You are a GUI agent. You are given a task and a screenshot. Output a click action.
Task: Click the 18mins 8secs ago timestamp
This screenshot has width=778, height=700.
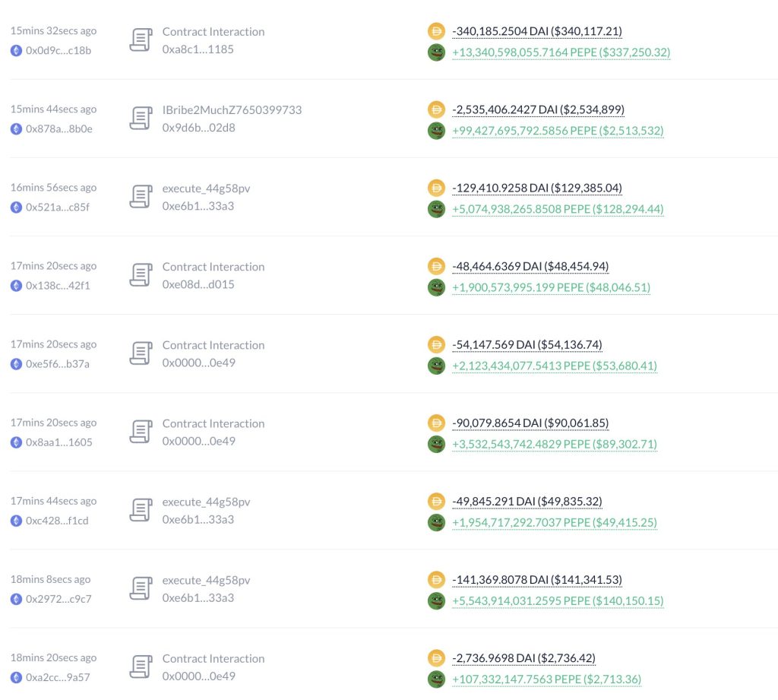click(50, 579)
